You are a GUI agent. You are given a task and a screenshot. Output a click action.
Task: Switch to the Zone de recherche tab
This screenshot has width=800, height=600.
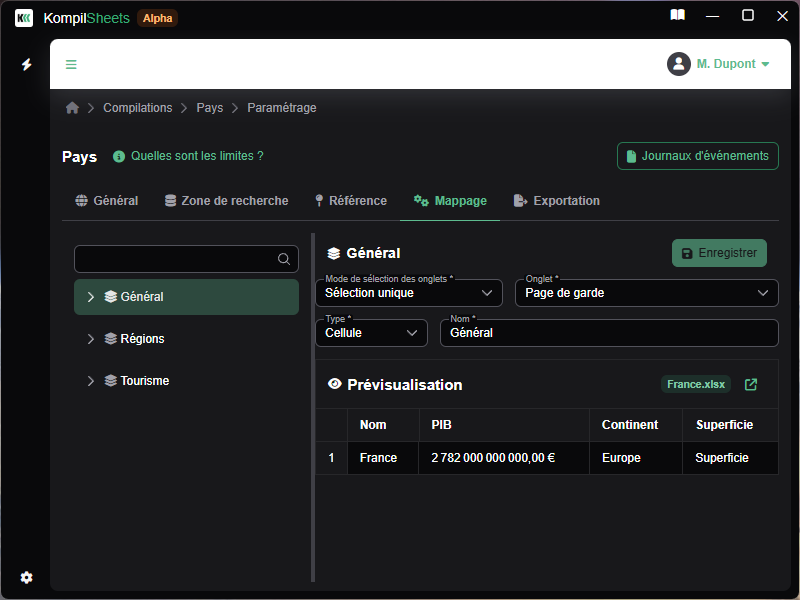tap(226, 201)
